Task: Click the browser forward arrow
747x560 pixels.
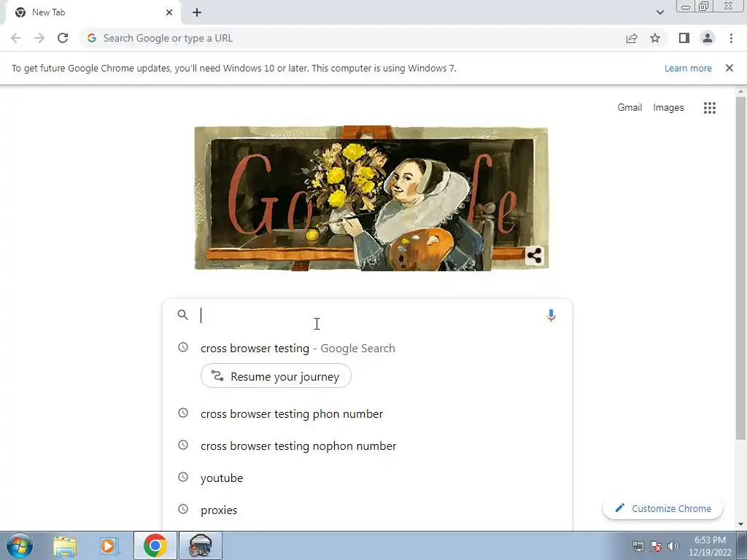Action: 39,38
